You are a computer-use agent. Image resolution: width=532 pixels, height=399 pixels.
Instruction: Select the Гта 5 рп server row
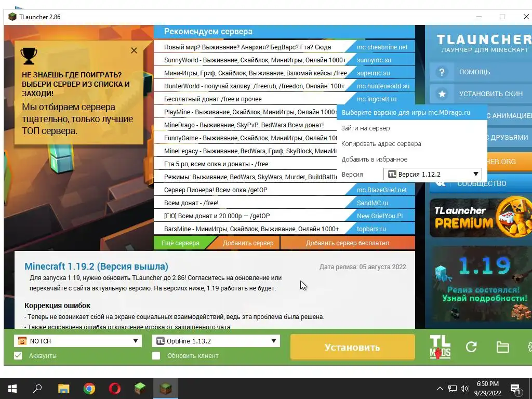pyautogui.click(x=245, y=164)
